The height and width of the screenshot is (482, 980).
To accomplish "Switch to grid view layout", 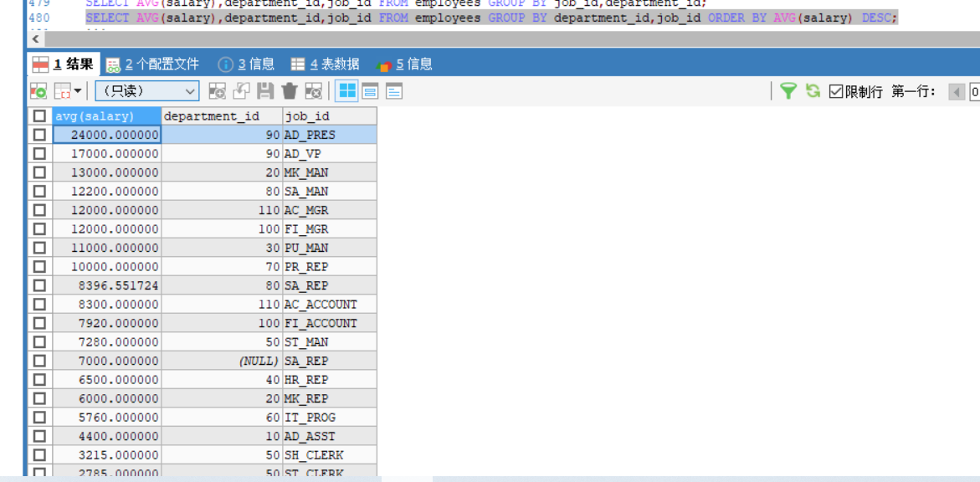I will [x=346, y=90].
